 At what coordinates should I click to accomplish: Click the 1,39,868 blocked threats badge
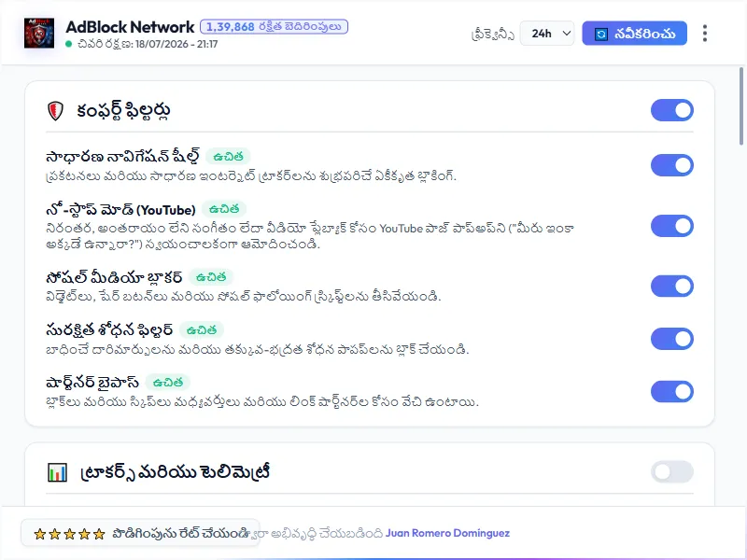274,27
